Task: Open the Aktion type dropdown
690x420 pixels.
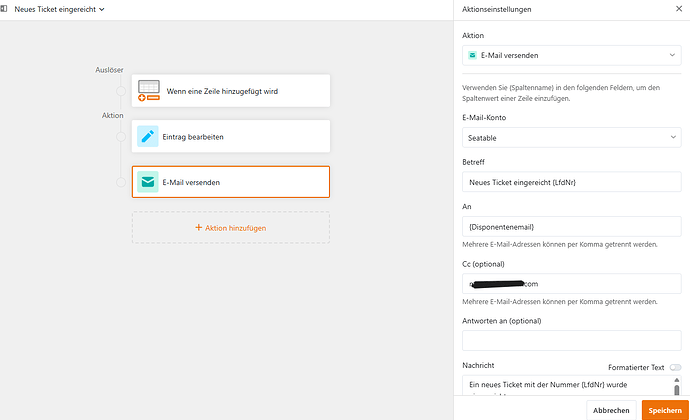Action: click(572, 55)
